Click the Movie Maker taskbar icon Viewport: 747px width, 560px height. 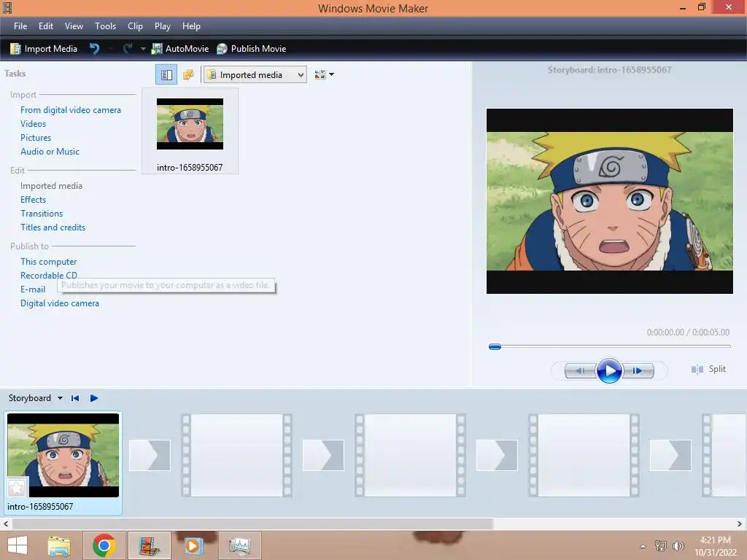(149, 545)
